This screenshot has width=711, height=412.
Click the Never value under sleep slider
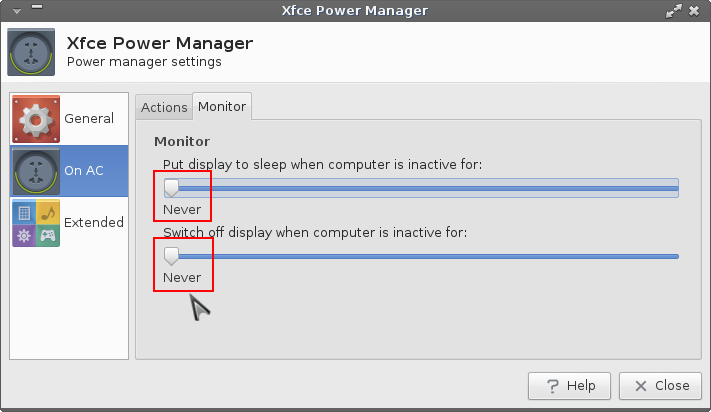click(x=182, y=209)
